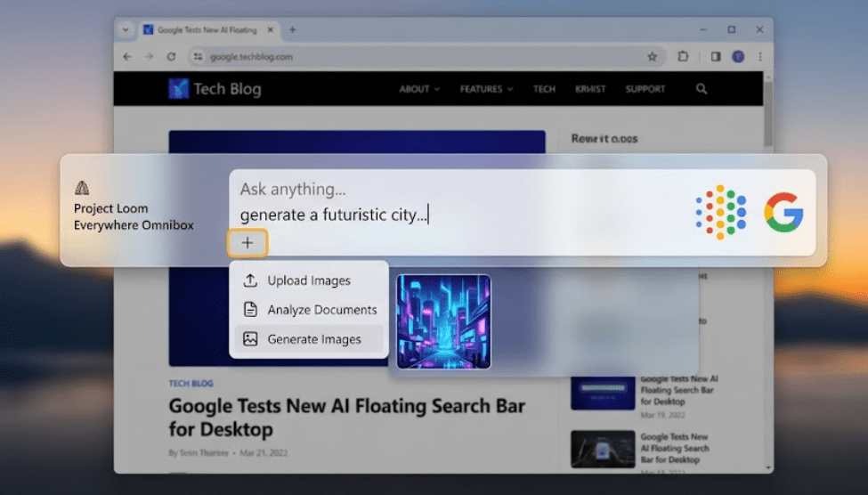Toggle the browser side panel icon
This screenshot has height=495, width=868.
pos(716,56)
